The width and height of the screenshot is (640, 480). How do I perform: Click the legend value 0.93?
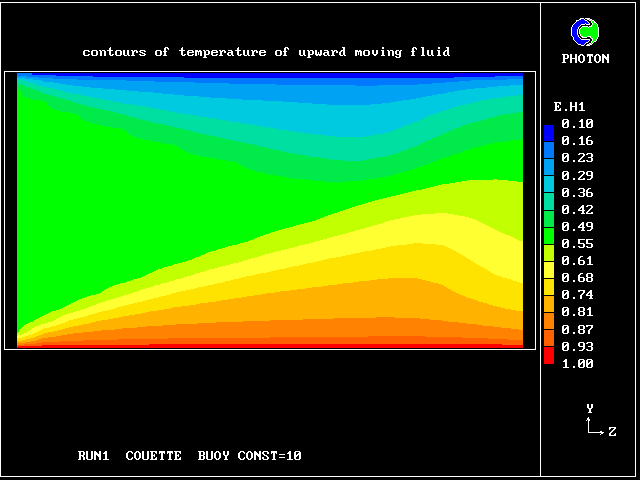(577, 346)
